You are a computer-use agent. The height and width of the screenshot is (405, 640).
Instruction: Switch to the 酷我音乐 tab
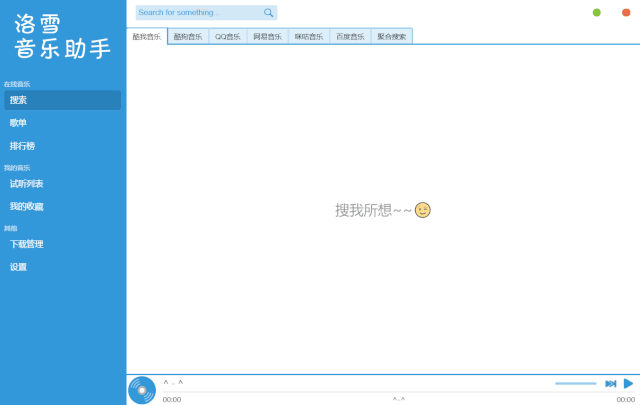pyautogui.click(x=147, y=36)
